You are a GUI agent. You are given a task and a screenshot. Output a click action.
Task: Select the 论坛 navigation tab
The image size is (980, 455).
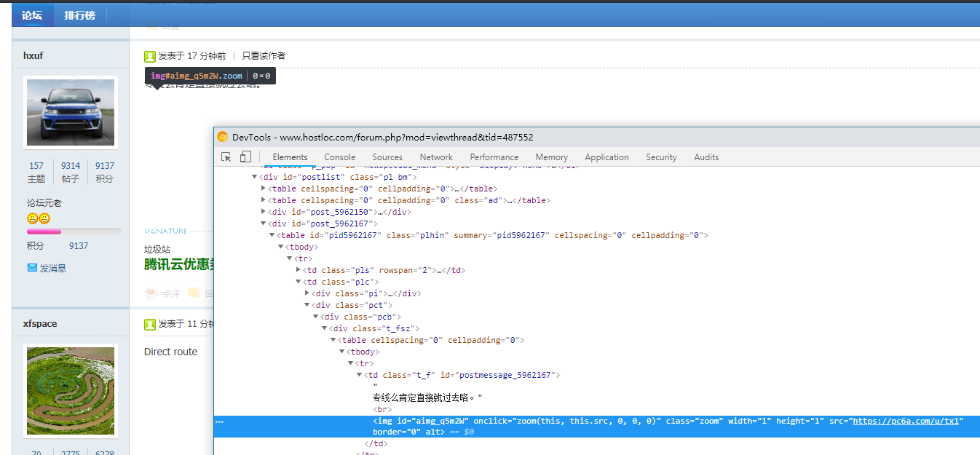(32, 15)
